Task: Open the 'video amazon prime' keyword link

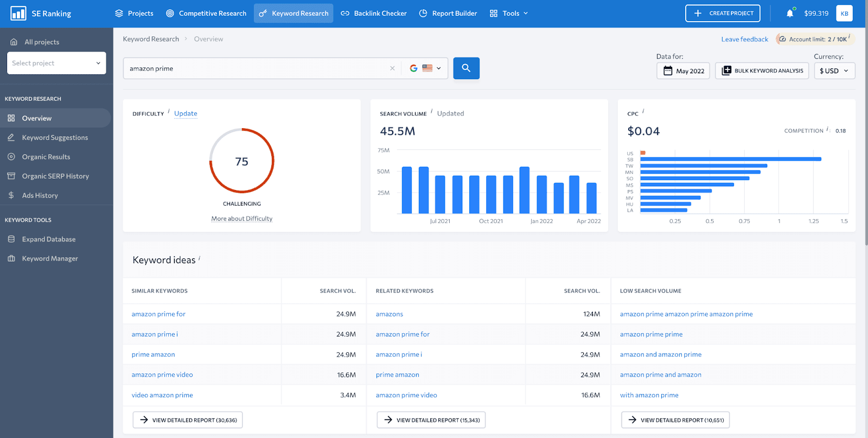Action: pos(162,395)
